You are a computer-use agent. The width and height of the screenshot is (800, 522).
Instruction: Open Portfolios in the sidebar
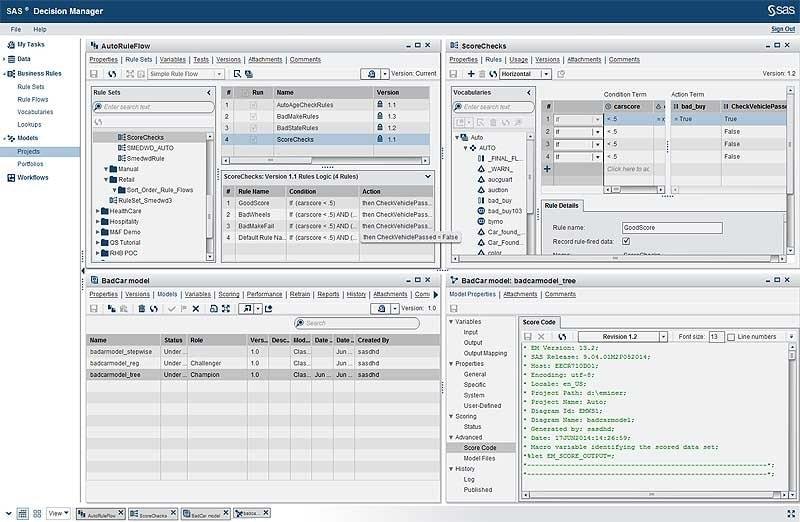(x=30, y=164)
